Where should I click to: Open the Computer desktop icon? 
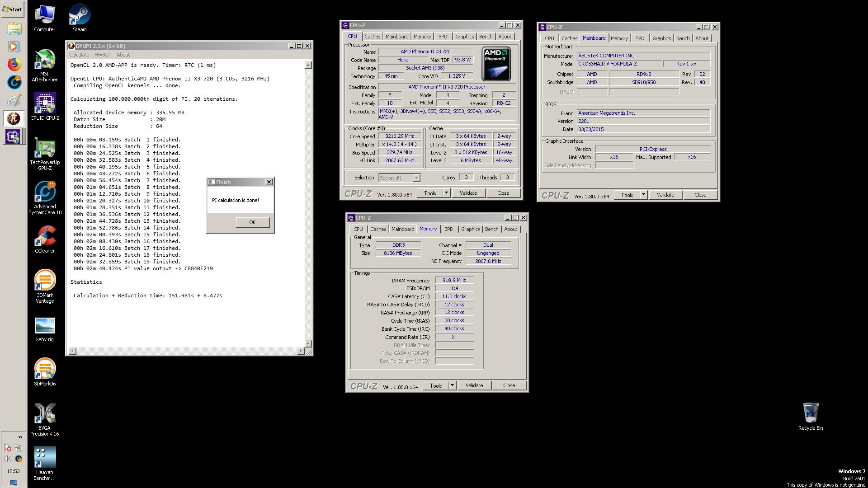pos(45,18)
